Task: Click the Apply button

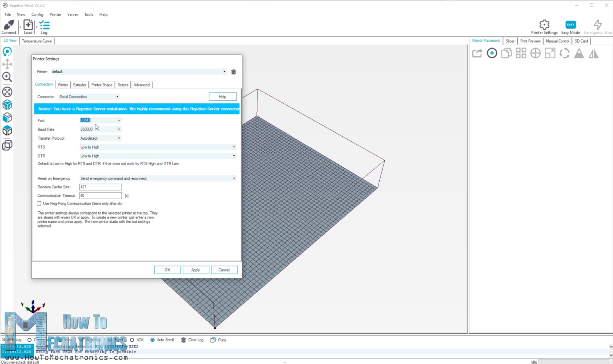Action: coord(195,270)
